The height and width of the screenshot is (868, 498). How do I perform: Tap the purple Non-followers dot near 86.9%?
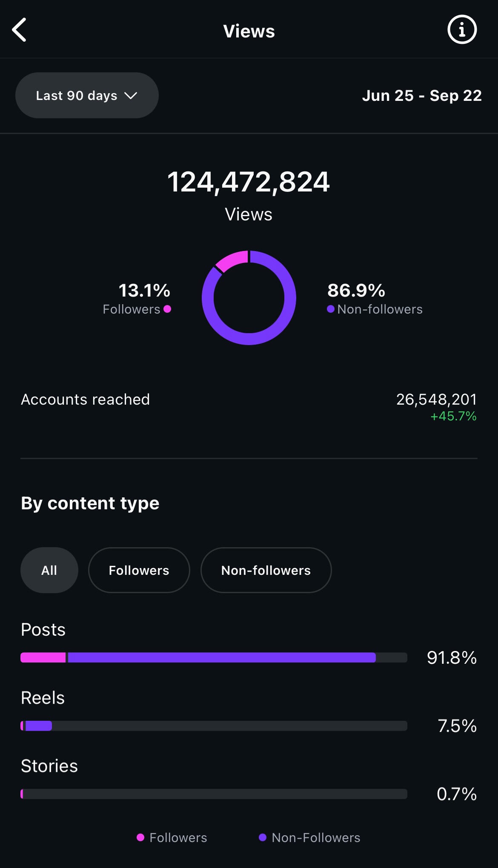(x=330, y=309)
